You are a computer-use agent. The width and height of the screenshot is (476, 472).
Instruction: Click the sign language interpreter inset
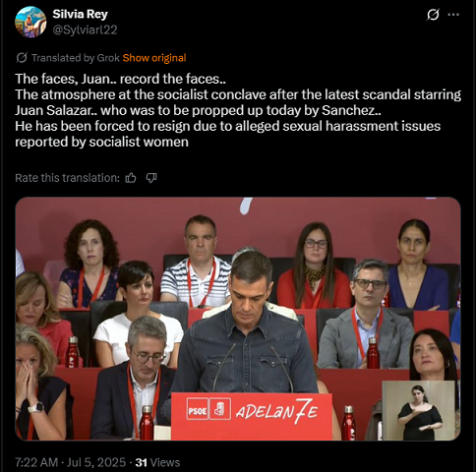[419, 410]
